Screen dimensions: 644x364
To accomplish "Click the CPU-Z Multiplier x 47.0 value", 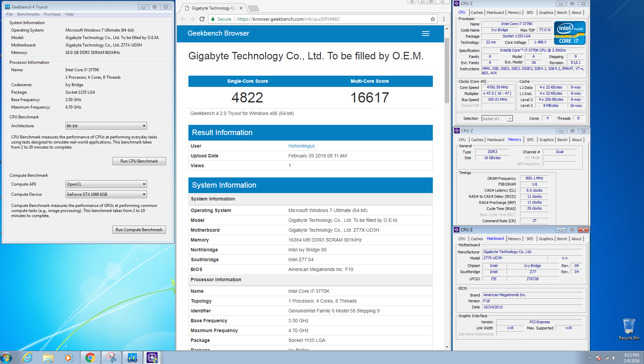I will 497,93.
